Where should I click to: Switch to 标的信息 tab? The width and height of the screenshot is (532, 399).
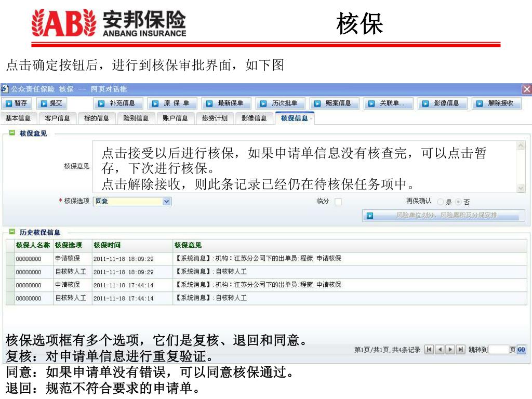pyautogui.click(x=97, y=118)
